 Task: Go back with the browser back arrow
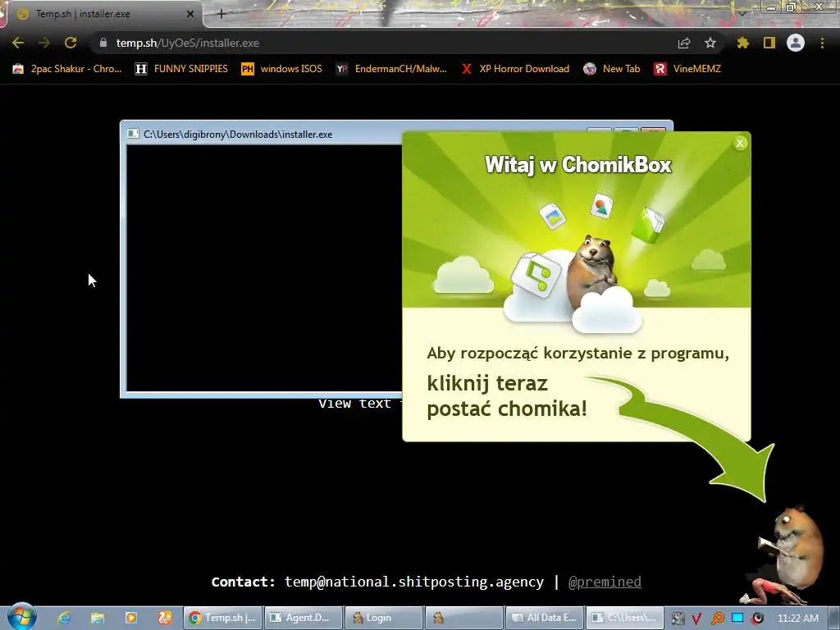pos(18,43)
